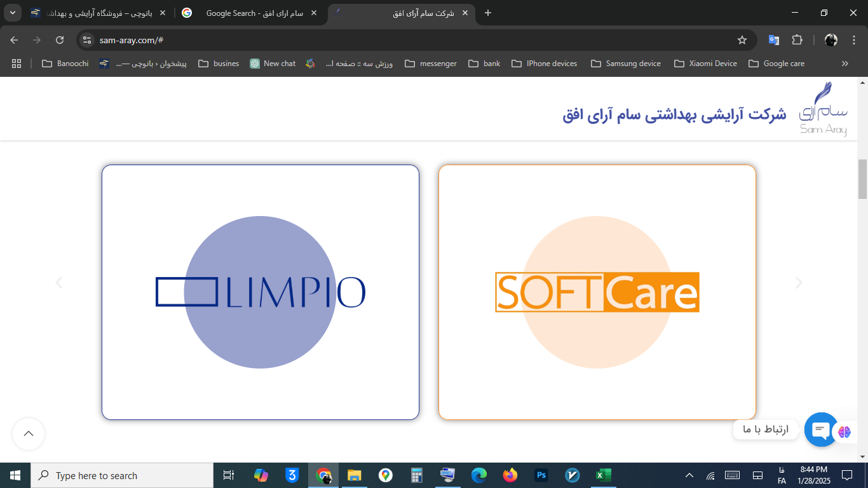Switch the FA input language indicator

tap(782, 475)
